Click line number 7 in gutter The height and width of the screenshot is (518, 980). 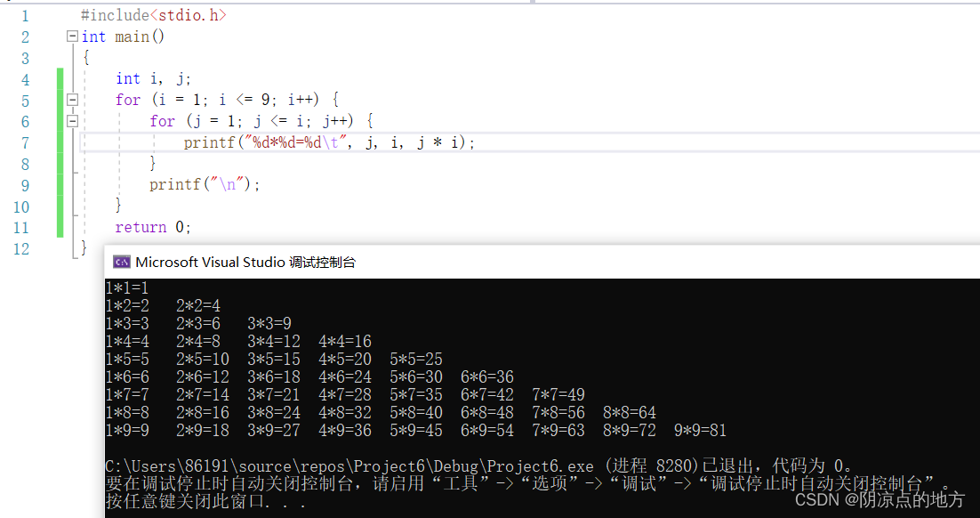pos(25,142)
